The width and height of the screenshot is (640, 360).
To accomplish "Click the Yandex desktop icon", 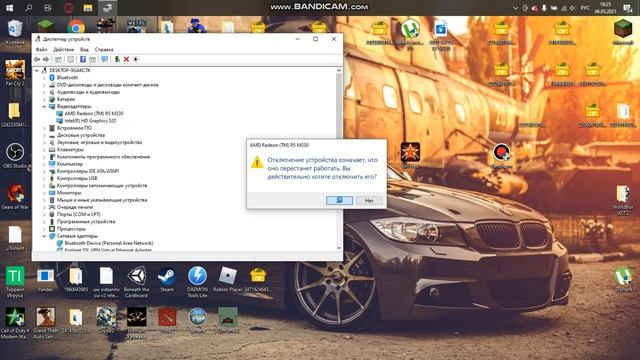I will click(x=45, y=280).
